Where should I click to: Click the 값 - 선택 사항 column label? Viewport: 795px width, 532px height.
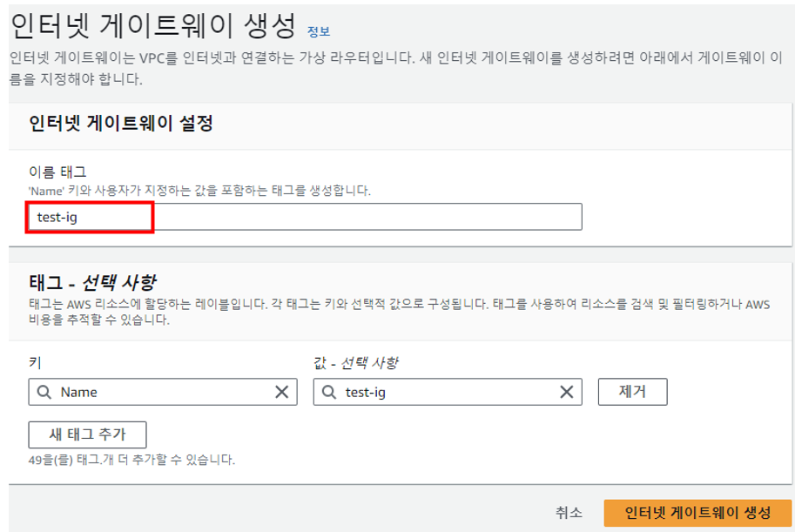point(356,363)
